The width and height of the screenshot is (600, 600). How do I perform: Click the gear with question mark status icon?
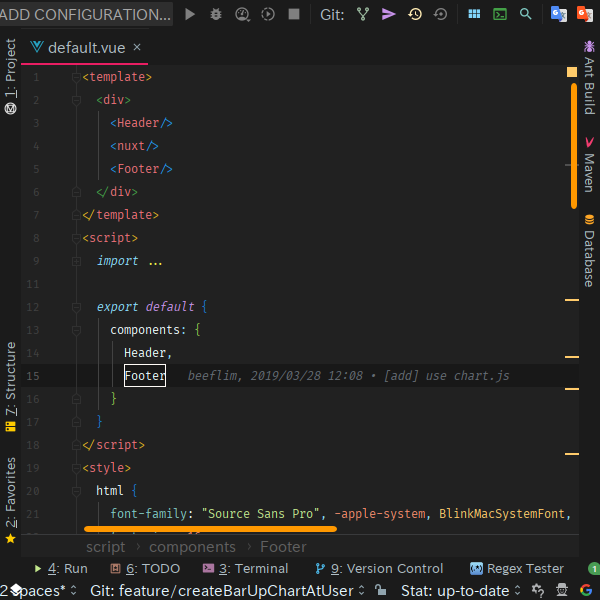[x=538, y=590]
